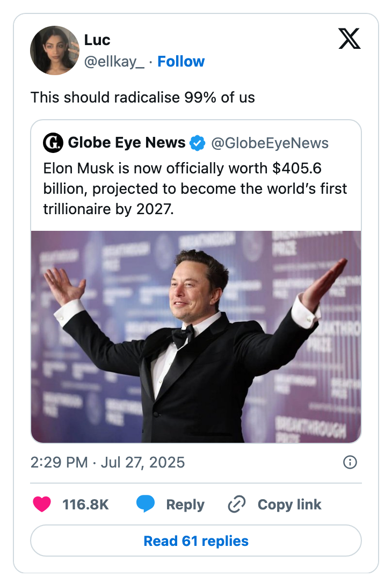Like the post with the heart icon

click(42, 505)
